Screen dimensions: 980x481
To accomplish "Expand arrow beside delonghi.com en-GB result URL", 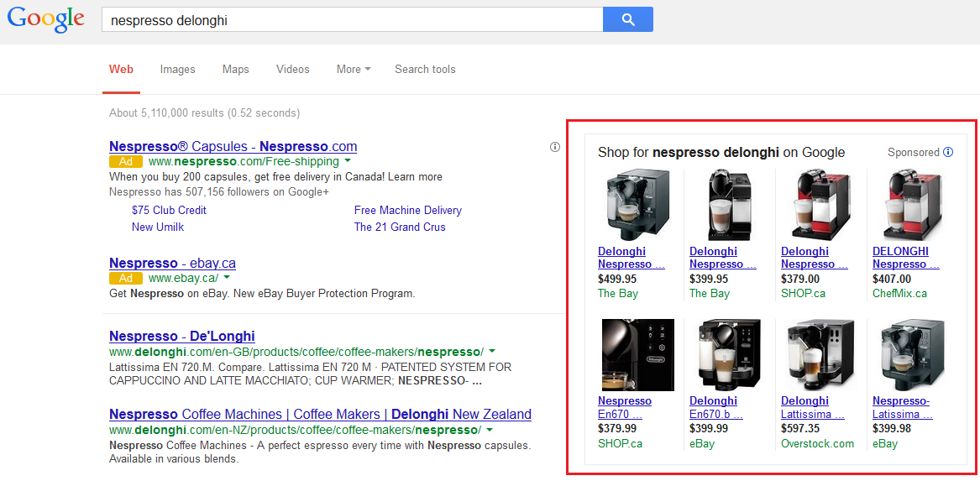I will tap(492, 352).
